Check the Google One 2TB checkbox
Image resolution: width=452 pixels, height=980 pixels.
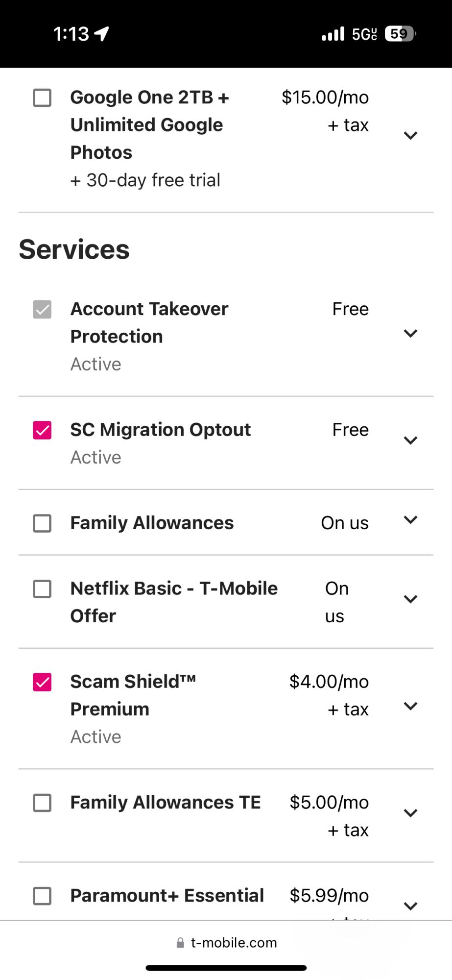click(x=42, y=98)
